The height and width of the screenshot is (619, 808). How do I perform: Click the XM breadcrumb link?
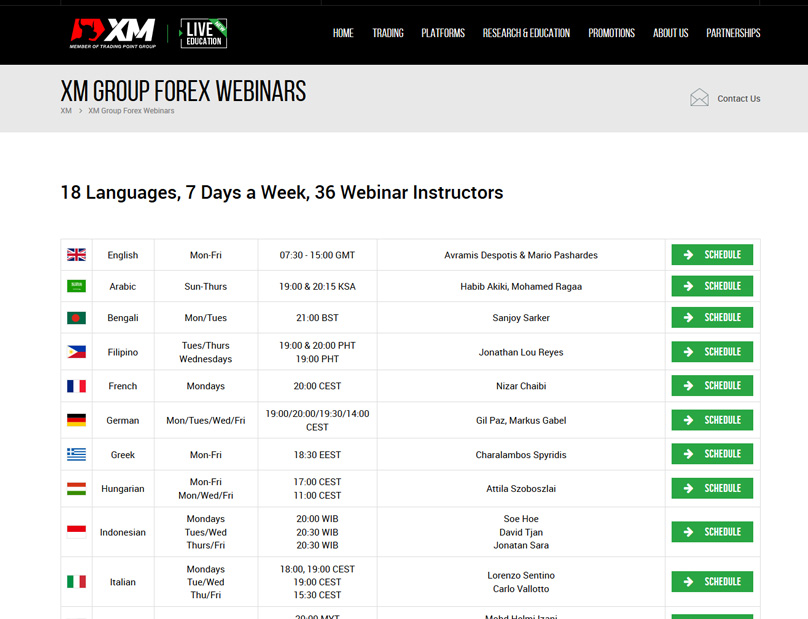pyautogui.click(x=66, y=111)
